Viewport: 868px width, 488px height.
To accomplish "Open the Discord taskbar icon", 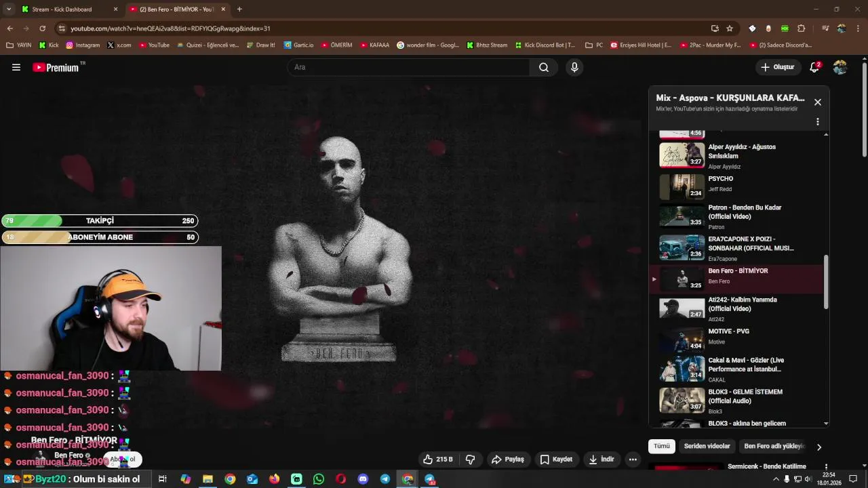I will tap(363, 479).
